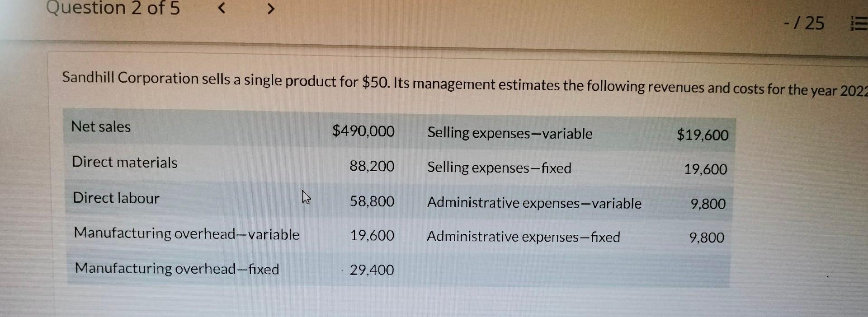Select the Direct materials label
The image size is (868, 317).
point(124,163)
